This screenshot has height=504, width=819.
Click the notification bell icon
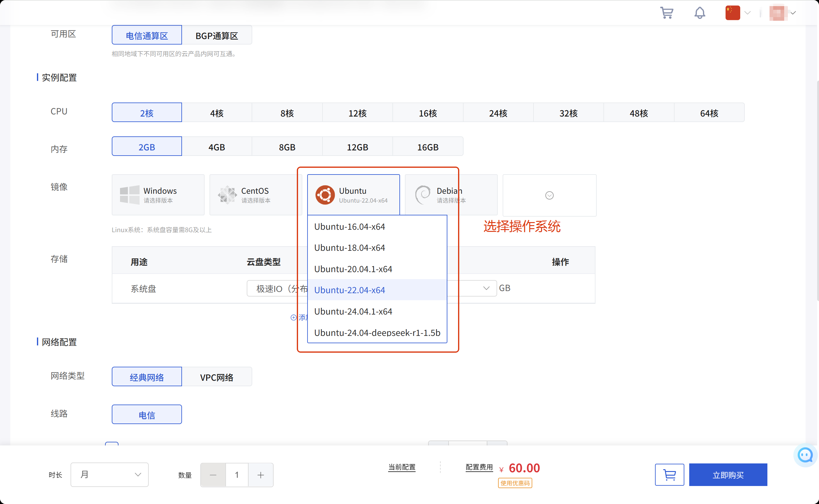point(700,13)
